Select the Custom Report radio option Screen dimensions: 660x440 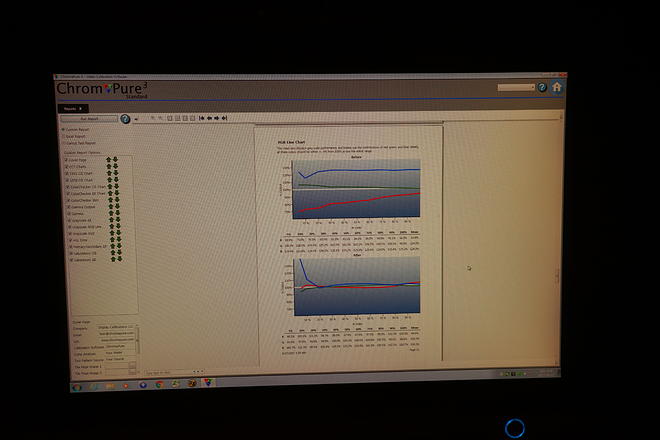coord(63,130)
